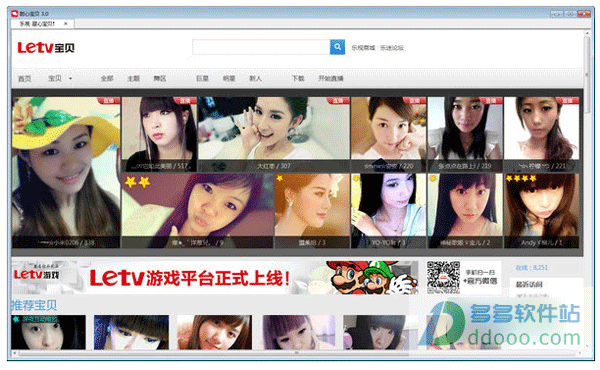The image size is (600, 370).
Task: Click the two gold stars on the '/ 9' thumbnail
Action: (137, 182)
